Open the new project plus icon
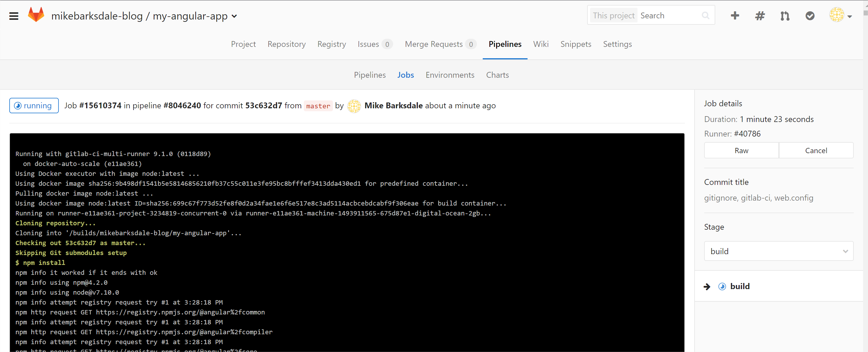This screenshot has height=352, width=868. (x=734, y=15)
